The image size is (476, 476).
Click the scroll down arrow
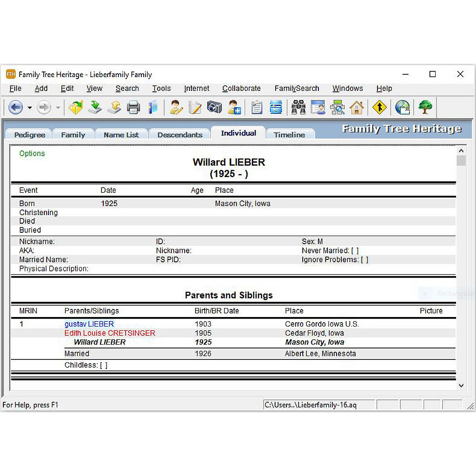tap(461, 386)
